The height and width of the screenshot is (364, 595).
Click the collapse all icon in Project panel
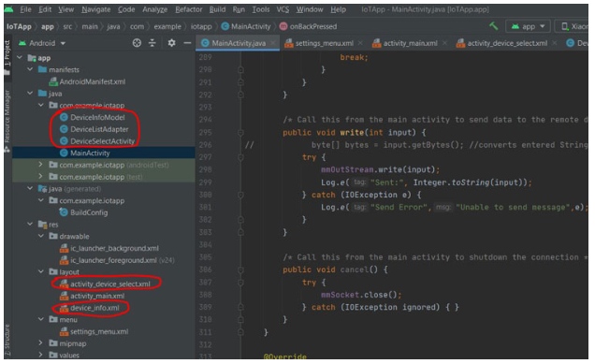152,43
